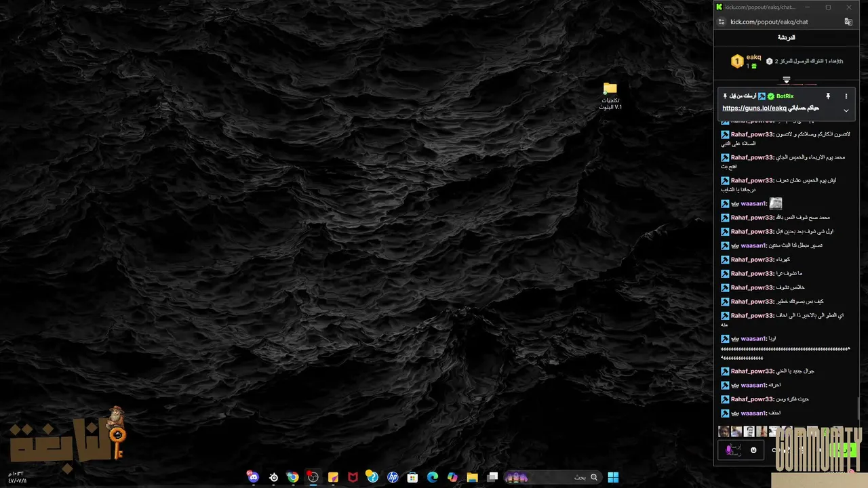This screenshot has height=488, width=868.
Task: Unpin the pinned BotRix message
Action: pos(828,96)
